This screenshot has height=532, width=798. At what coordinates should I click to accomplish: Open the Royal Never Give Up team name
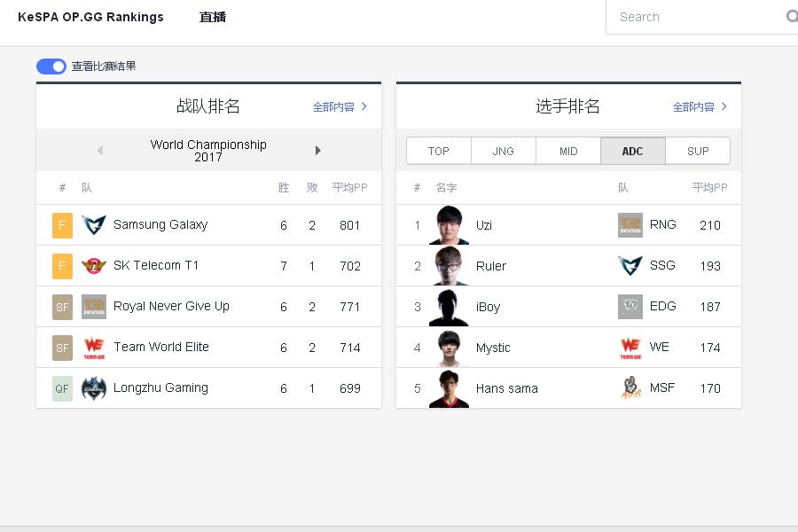click(171, 306)
